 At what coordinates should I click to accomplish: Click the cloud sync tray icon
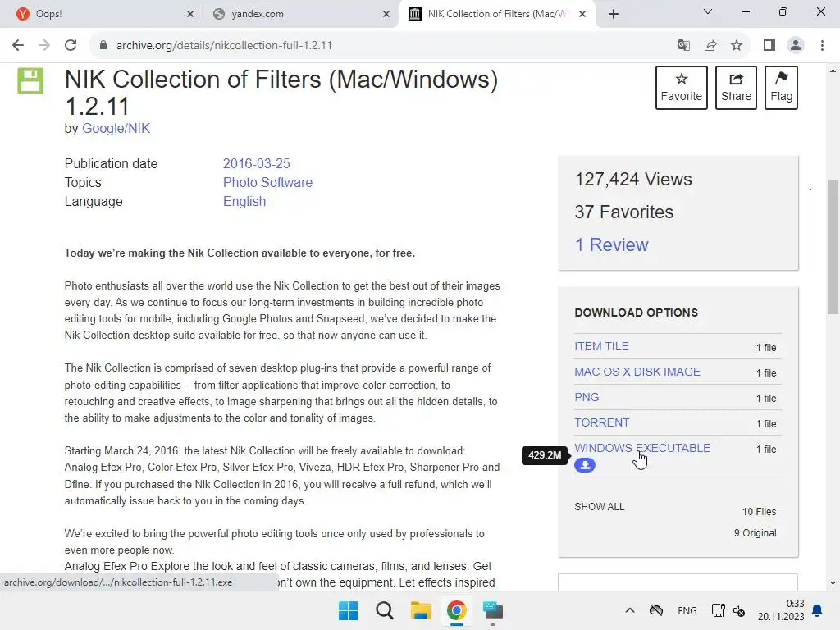point(655,610)
